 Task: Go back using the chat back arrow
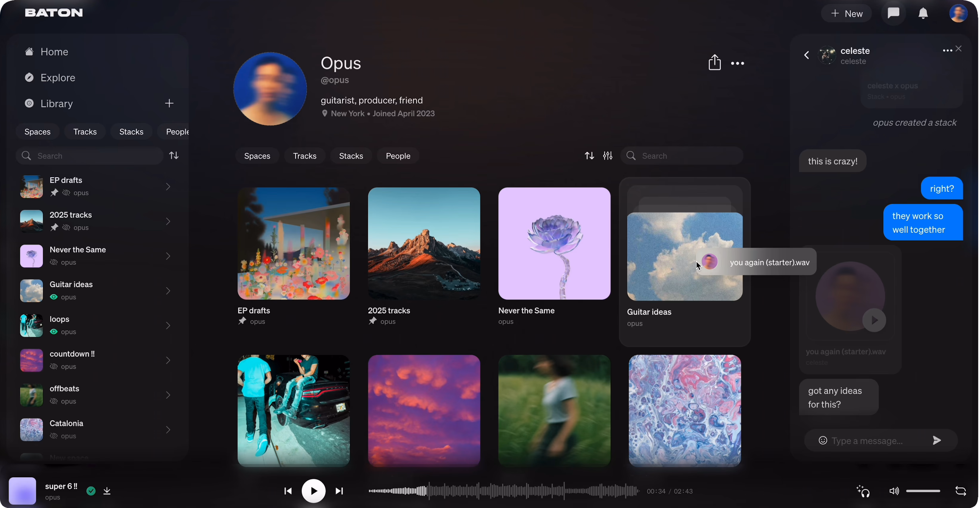tap(807, 55)
